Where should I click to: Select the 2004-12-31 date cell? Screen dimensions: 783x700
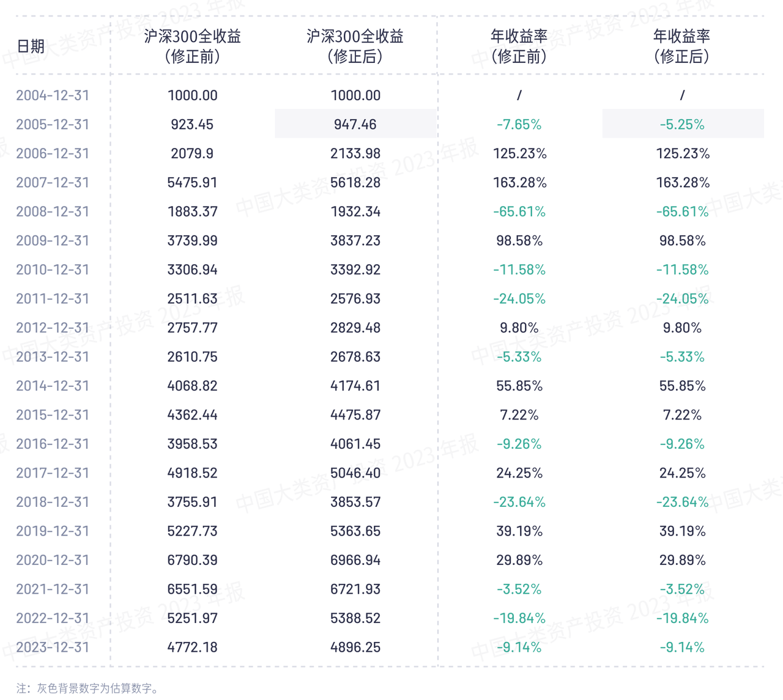click(53, 95)
